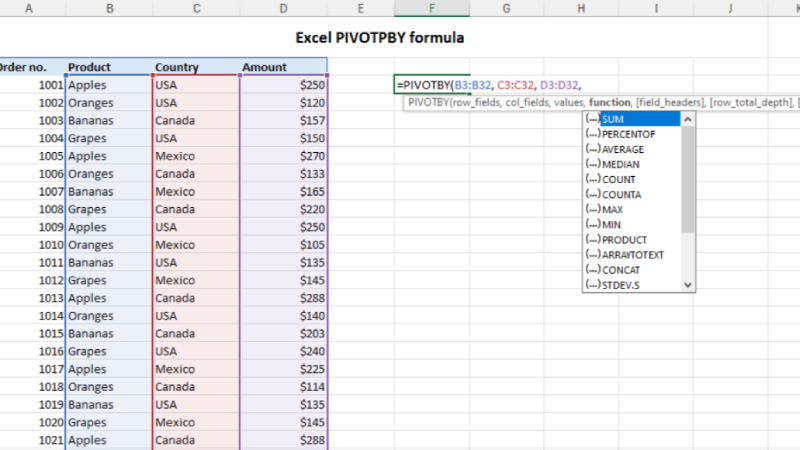The height and width of the screenshot is (450, 800).
Task: Click the lambda icon beside MEDIAN
Action: tap(592, 164)
